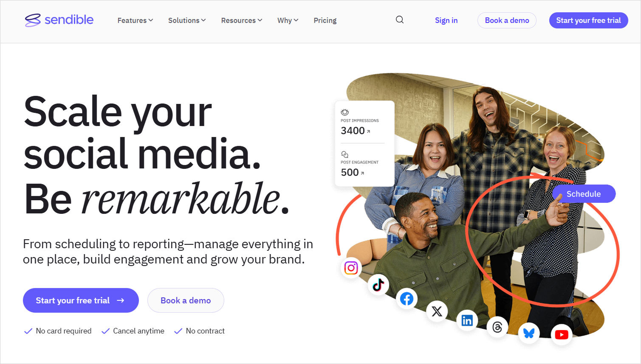
Task: Click the 500 post engagement value
Action: 350,172
